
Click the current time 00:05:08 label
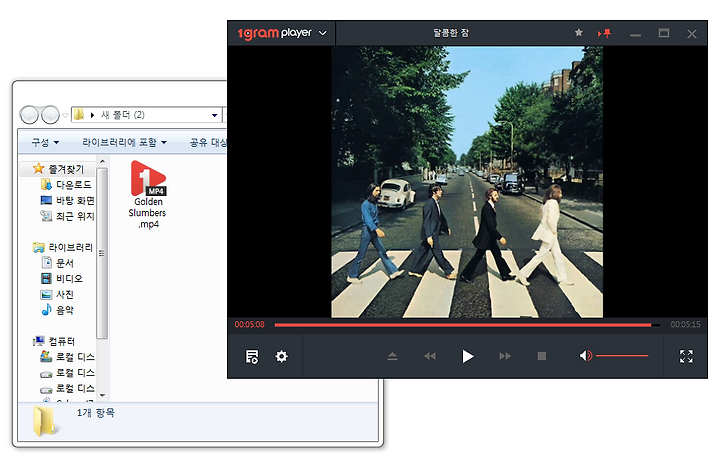pyautogui.click(x=250, y=325)
